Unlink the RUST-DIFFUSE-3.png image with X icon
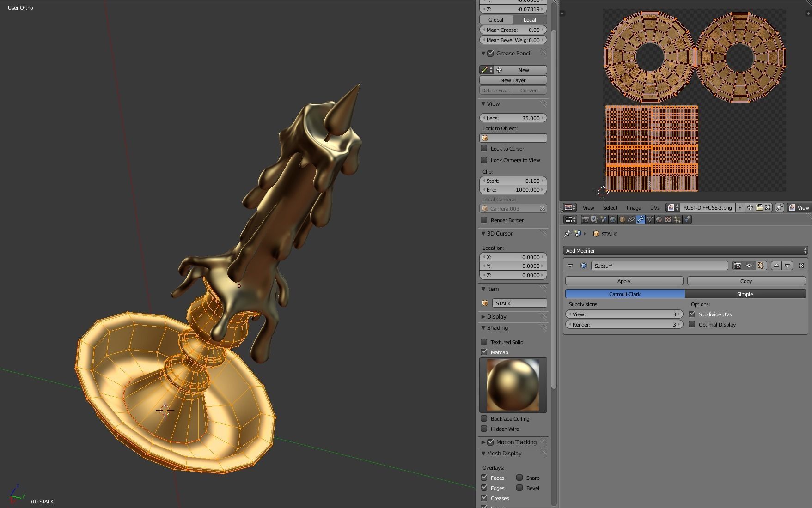This screenshot has width=812, height=508. click(768, 207)
